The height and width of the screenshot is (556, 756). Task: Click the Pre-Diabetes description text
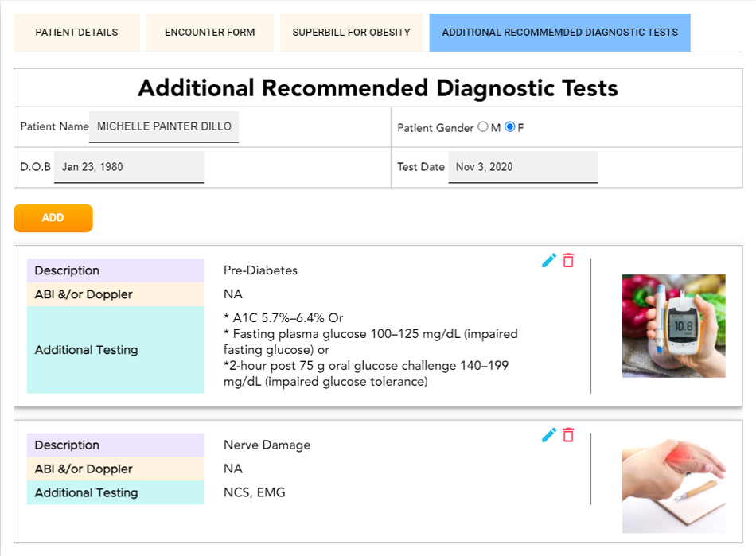pos(260,270)
